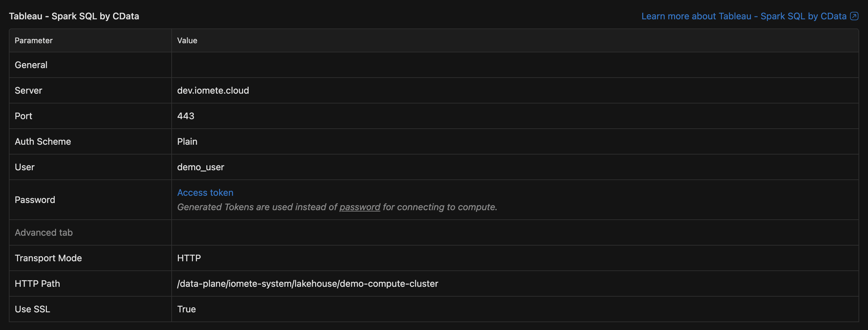Click the HTTP transport mode value
The image size is (868, 330).
click(x=189, y=258)
